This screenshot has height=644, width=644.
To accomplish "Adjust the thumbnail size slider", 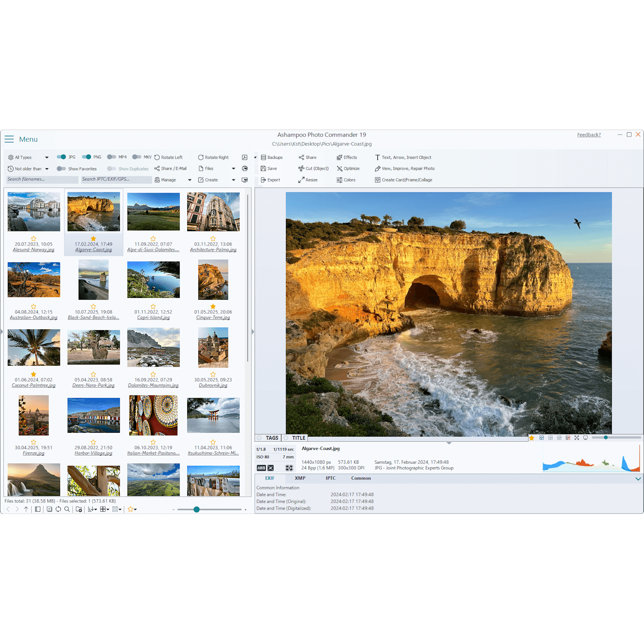I will [197, 510].
